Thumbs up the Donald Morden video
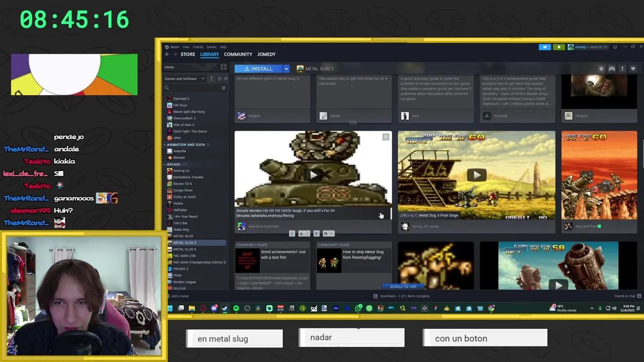This screenshot has width=644, height=362. coord(304,233)
